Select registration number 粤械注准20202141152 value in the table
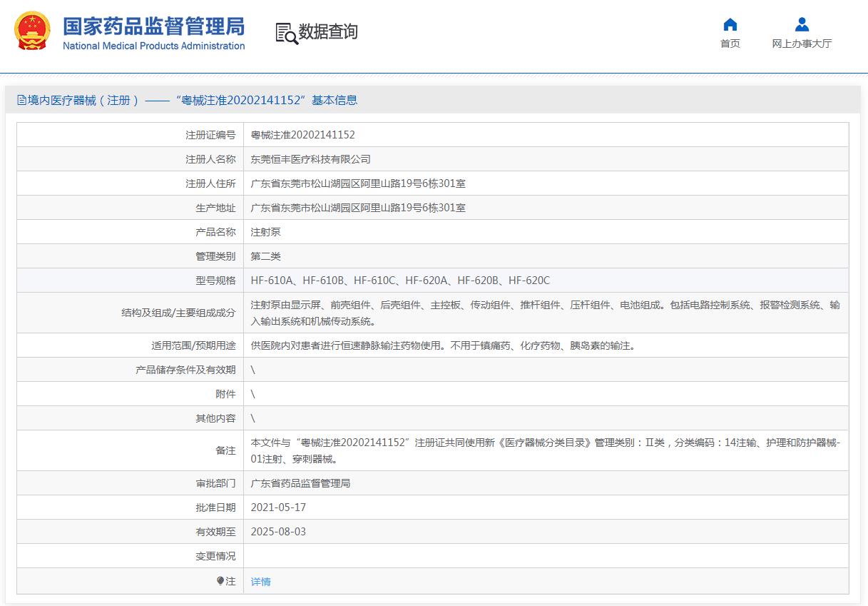 pos(302,135)
